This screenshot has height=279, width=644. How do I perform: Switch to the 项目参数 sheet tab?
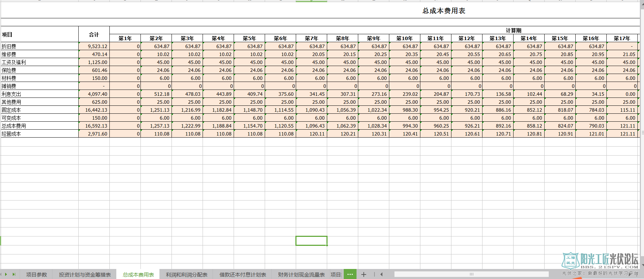[36, 275]
